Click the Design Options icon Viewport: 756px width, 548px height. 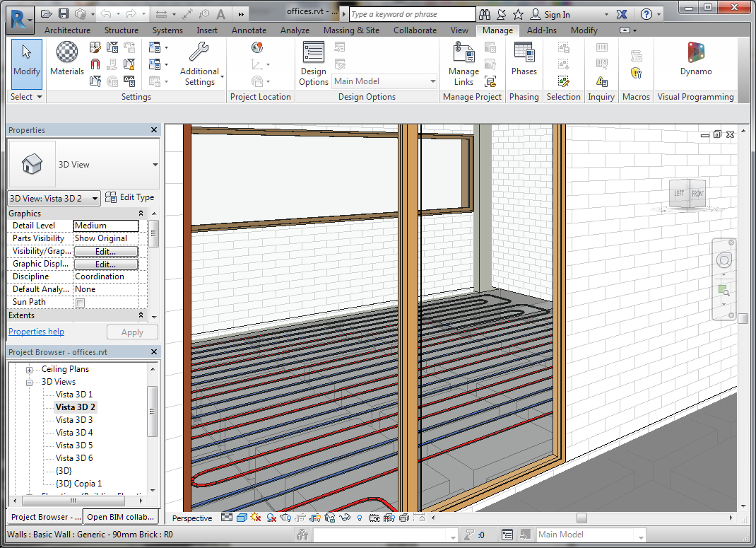click(313, 64)
